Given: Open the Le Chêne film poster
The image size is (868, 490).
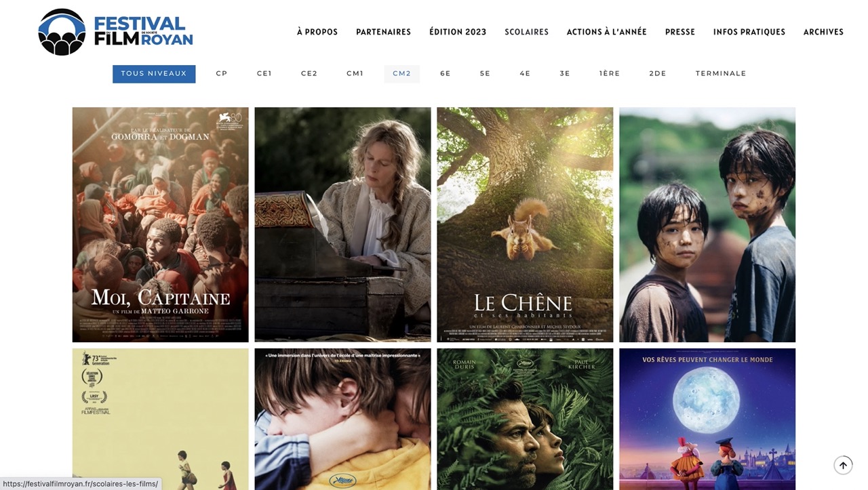Looking at the screenshot, I should pyautogui.click(x=525, y=224).
